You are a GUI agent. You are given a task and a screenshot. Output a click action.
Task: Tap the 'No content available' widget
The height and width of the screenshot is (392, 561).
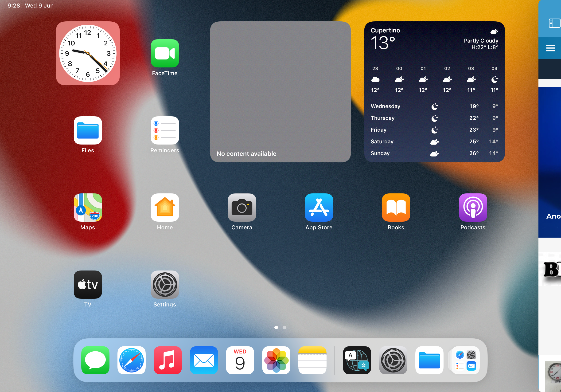pos(280,92)
